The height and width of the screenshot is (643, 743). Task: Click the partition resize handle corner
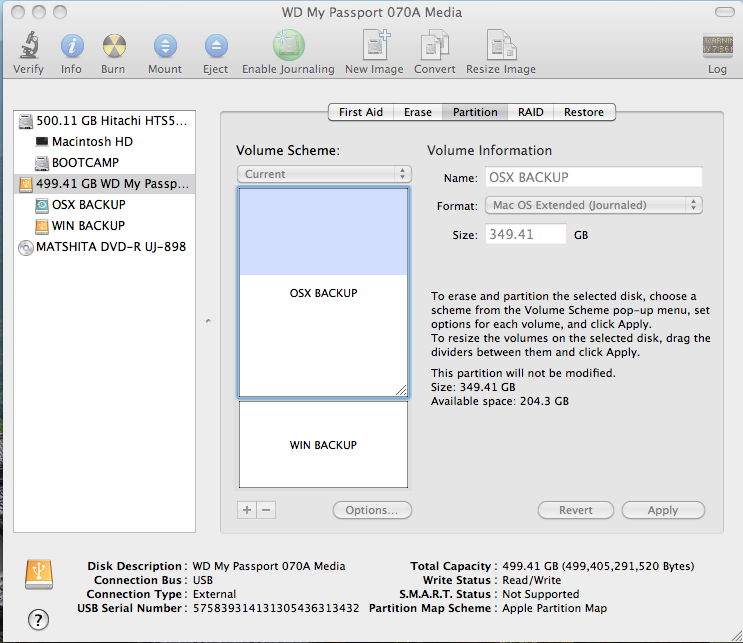point(401,390)
